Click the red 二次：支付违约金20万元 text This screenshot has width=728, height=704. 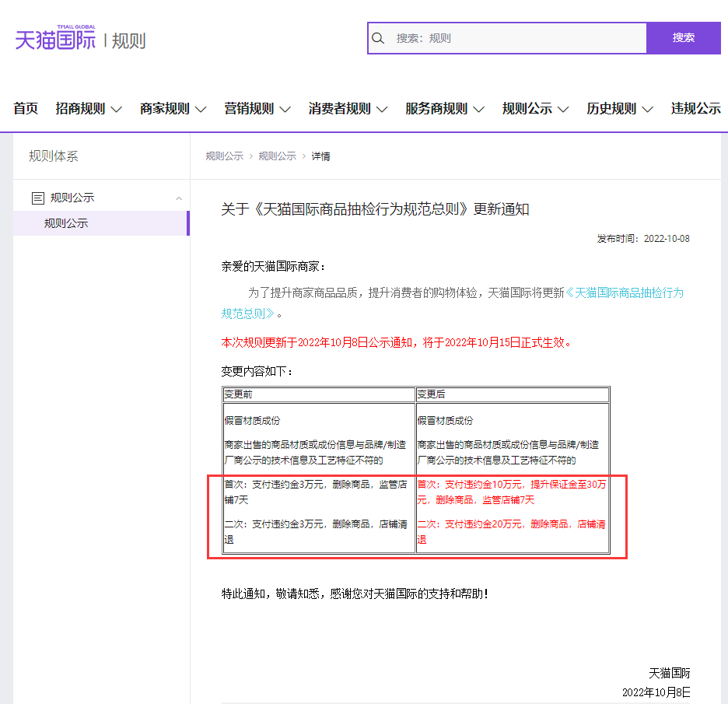[512, 532]
